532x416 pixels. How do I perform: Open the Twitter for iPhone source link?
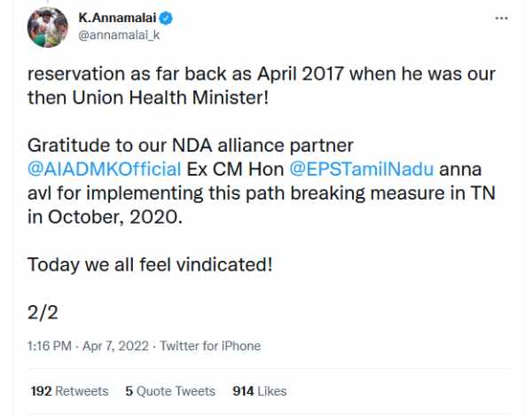(x=212, y=346)
